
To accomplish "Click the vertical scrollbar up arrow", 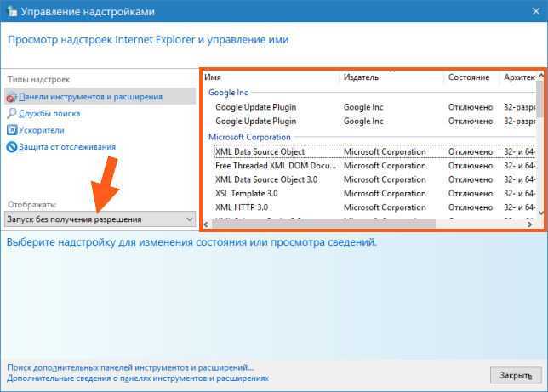I will 541,75.
